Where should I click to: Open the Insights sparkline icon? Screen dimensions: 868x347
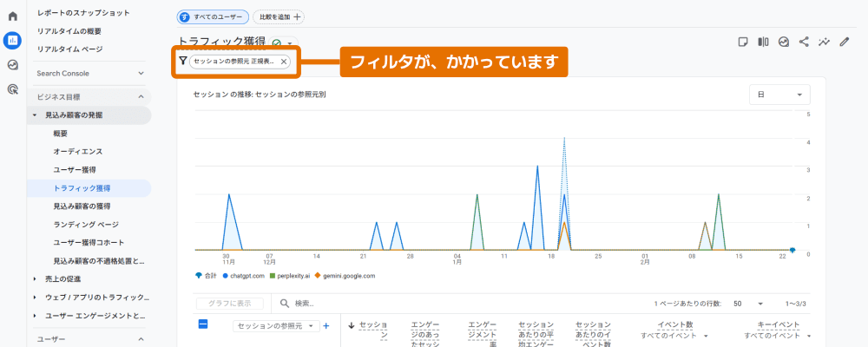click(x=824, y=41)
